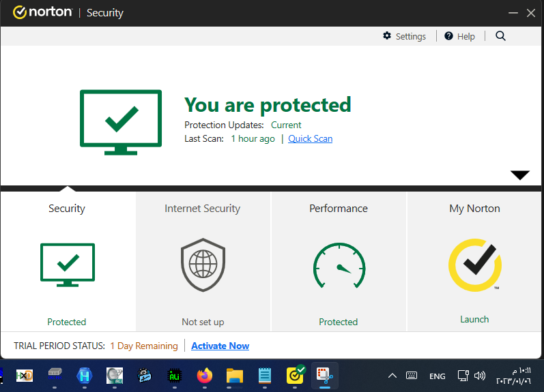Click the Settings text label
544x392 pixels.
click(411, 36)
